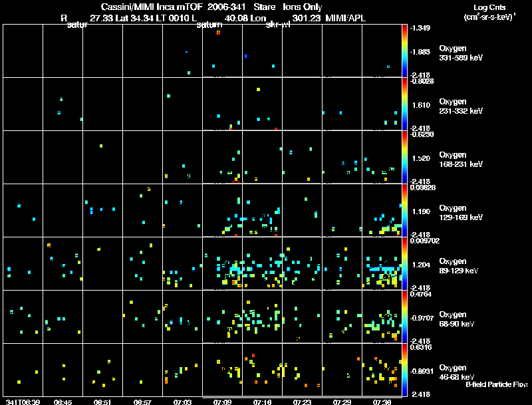Select the color bar beside Oxygen 89-129 keV
532x405 pixels.
(404, 263)
